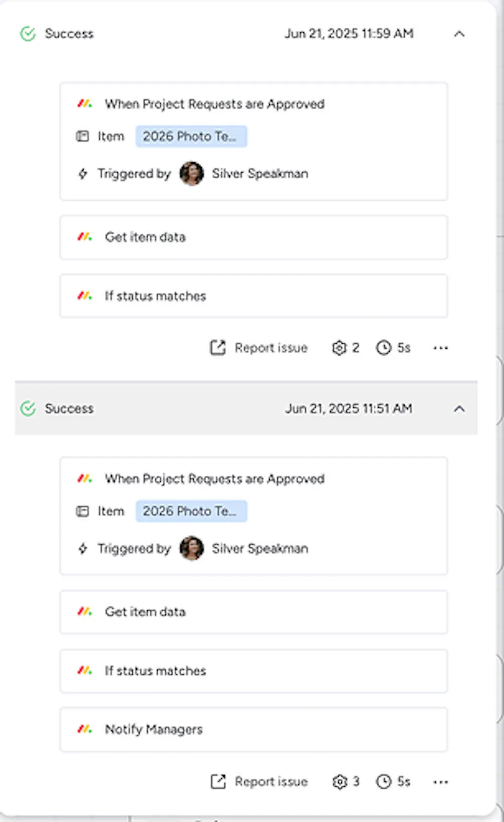Click the Report issue text in first run
Screen dimensions: 504x822
(x=271, y=348)
